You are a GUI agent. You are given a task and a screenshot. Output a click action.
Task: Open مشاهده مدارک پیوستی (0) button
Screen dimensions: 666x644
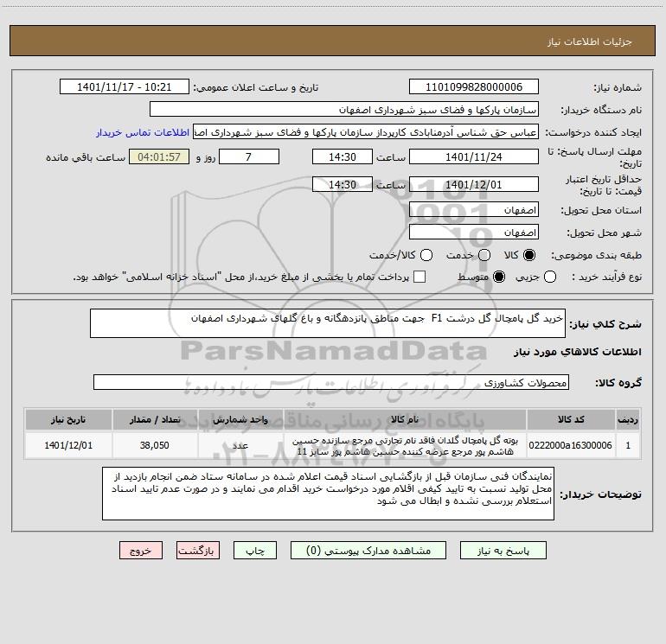(368, 551)
